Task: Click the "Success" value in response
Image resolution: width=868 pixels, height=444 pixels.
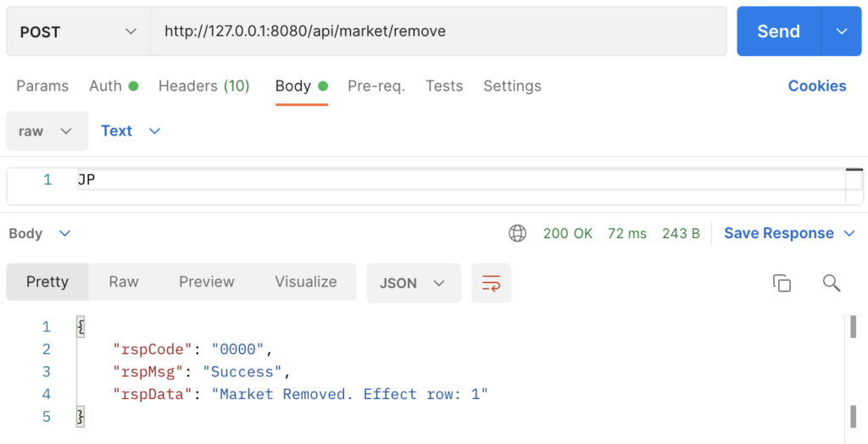Action: click(x=242, y=371)
